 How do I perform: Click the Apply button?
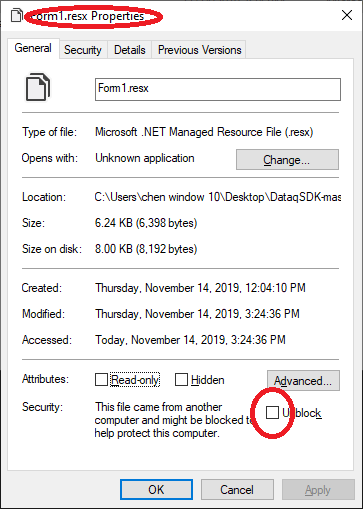point(318,489)
